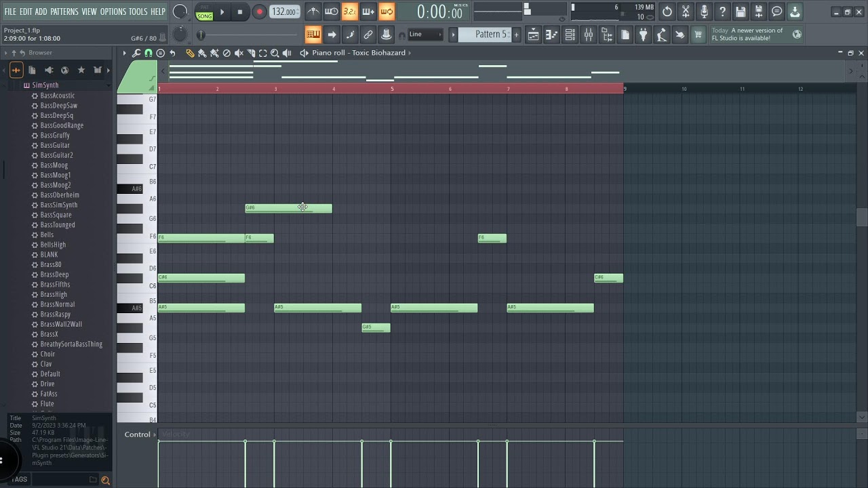Click the main pitch knob
This screenshot has width=868, height=488.
coord(180,35)
